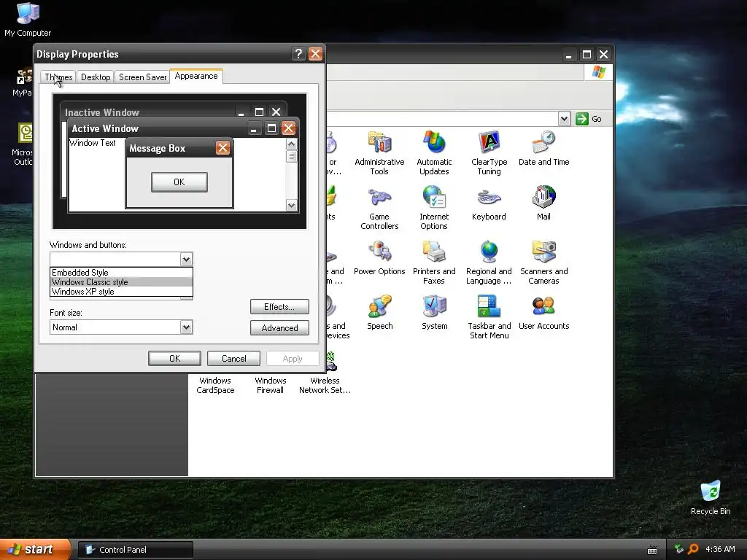Open User Accounts icon
Viewport: 747px width, 560px height.
pos(543,313)
